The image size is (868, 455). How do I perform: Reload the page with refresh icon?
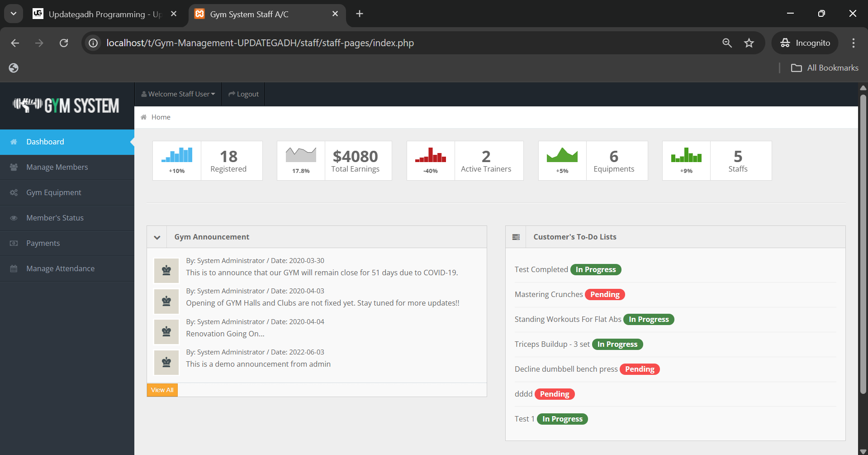pyautogui.click(x=64, y=43)
